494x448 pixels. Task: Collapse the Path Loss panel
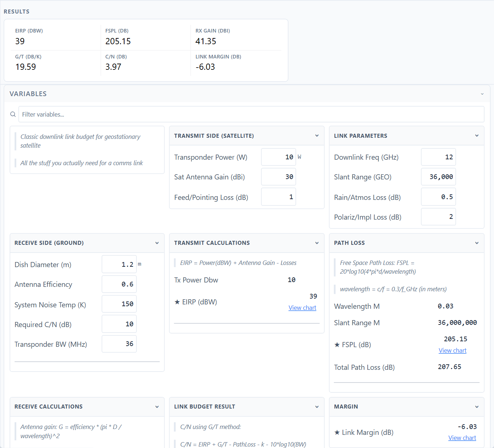(477, 243)
